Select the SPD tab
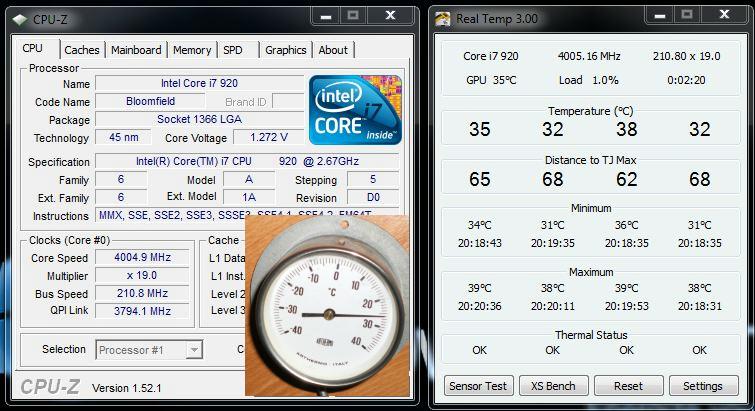Viewport: 755px width, 411px height. [x=233, y=50]
